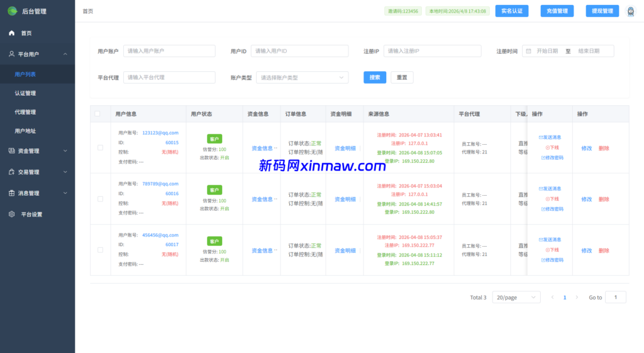Click the 客户 badge for user 60016
Screen dimensions: 644x353
click(x=214, y=190)
